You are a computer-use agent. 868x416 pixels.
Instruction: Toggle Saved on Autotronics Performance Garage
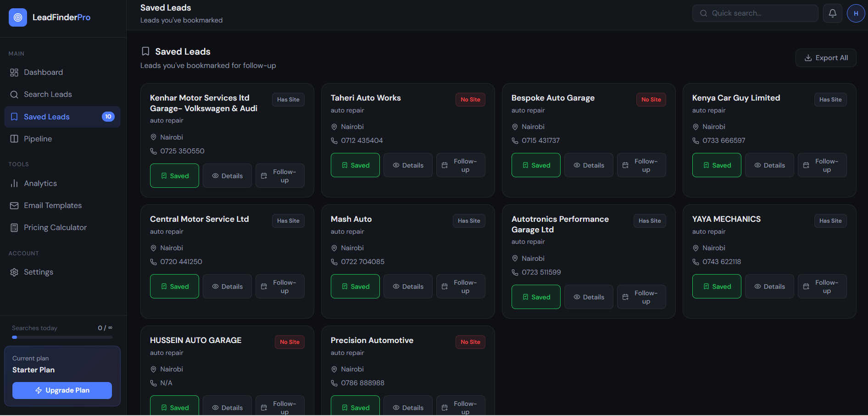536,297
